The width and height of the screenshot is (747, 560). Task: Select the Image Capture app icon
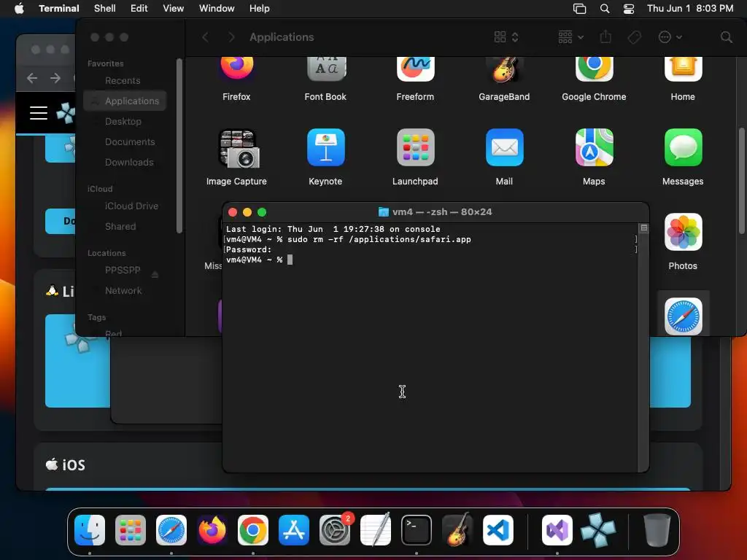click(x=239, y=148)
